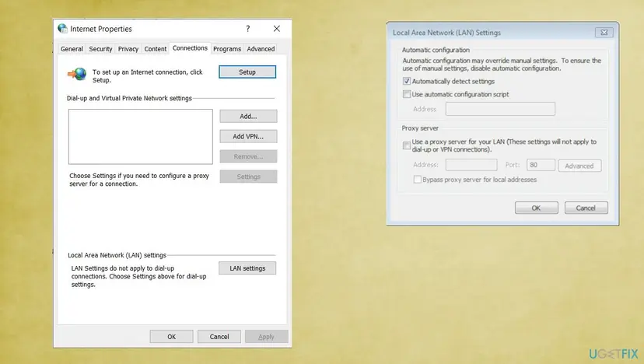Close the Internet Properties window
This screenshot has height=364, width=644.
pos(277,28)
